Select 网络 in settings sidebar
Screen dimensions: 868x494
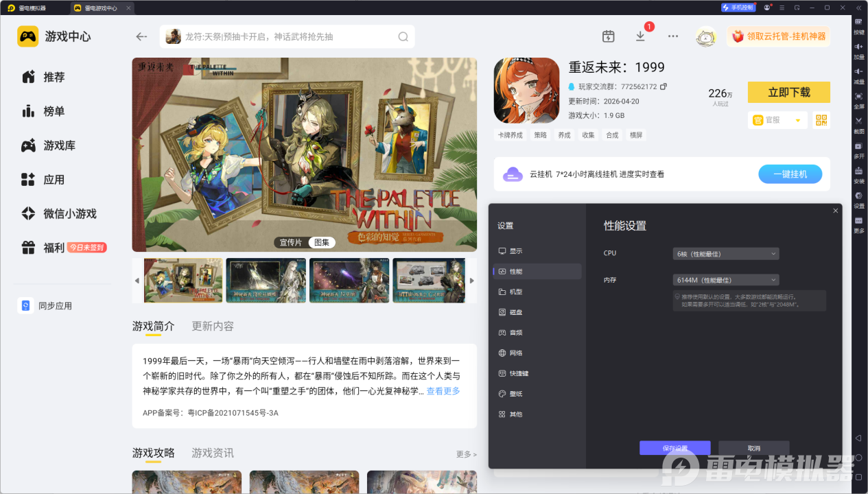tap(537, 353)
